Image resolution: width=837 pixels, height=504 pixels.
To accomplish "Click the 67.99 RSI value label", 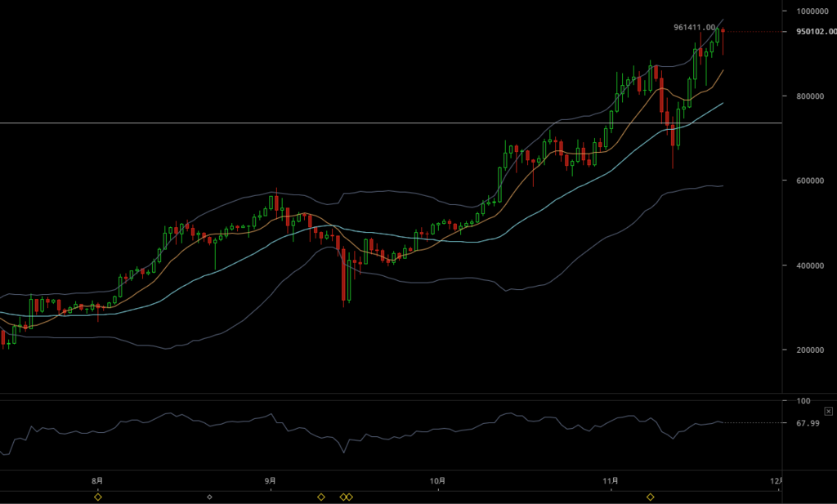I will point(808,423).
